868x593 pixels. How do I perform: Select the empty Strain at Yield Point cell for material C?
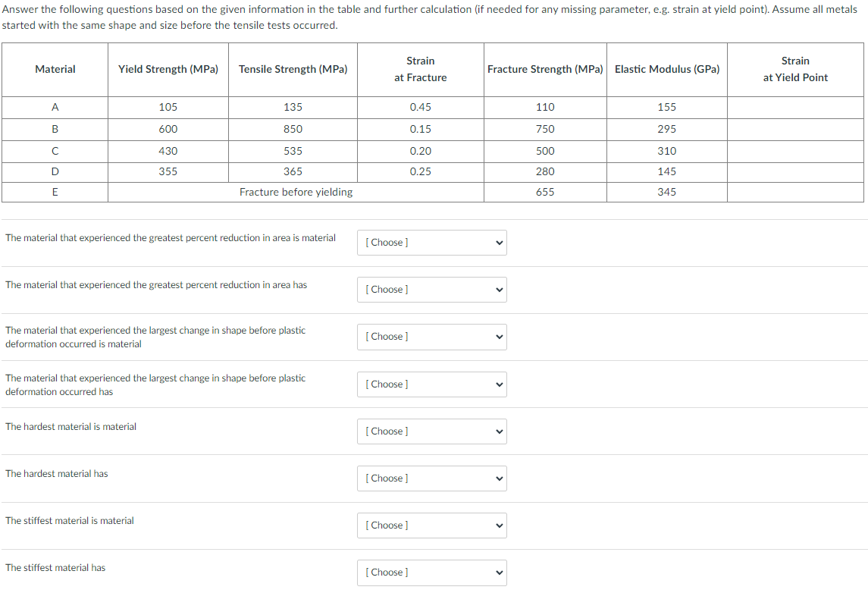(x=795, y=150)
